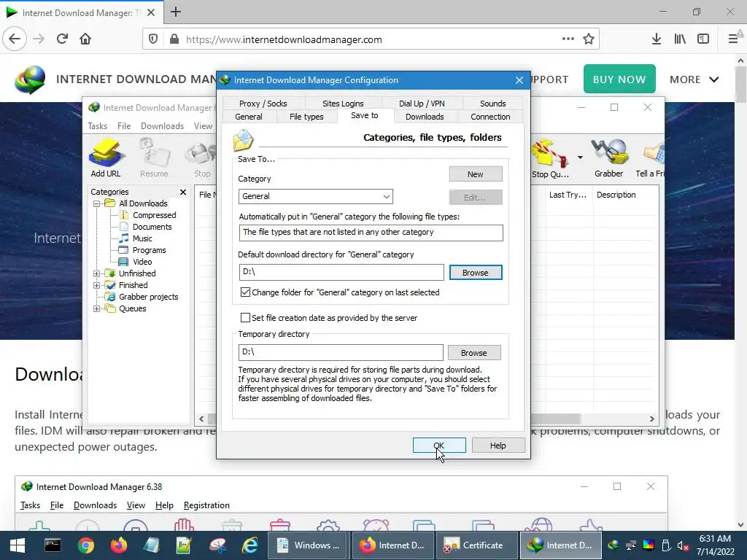Confirm configuration with OK button
Image resolution: width=747 pixels, height=560 pixels.
[439, 446]
